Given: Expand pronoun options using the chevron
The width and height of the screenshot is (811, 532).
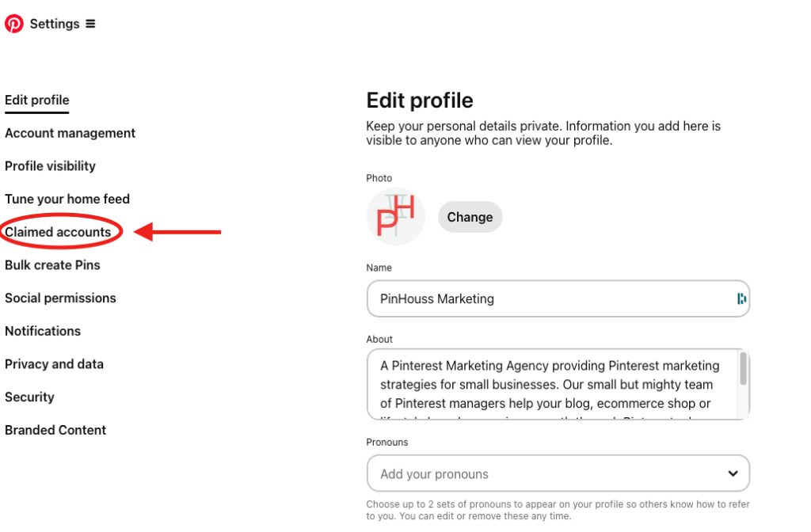Looking at the screenshot, I should click(x=736, y=473).
